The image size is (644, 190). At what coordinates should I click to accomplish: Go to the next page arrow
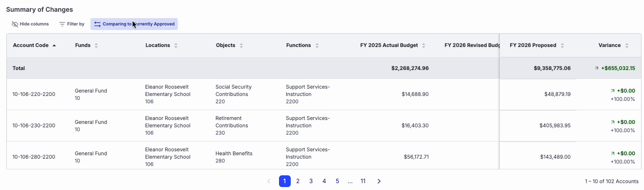coord(379,181)
